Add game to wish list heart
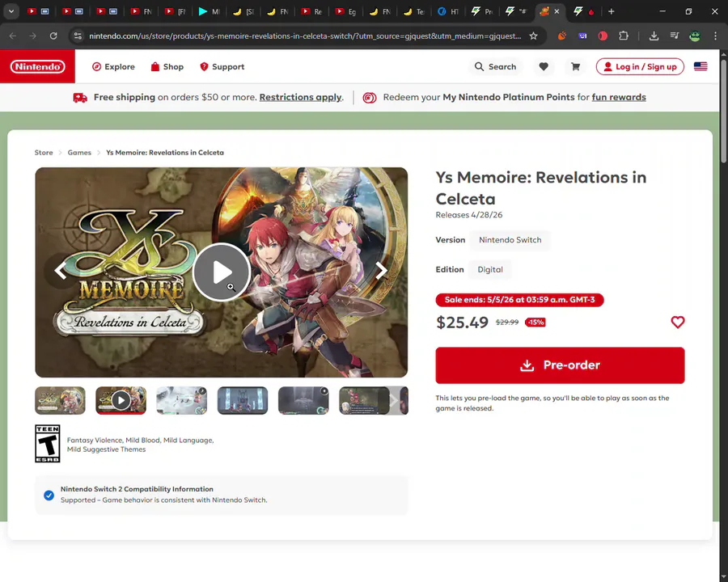The width and height of the screenshot is (728, 582). [x=677, y=322]
